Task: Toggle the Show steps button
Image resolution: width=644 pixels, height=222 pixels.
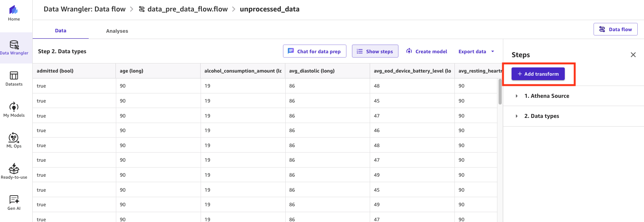Action: pyautogui.click(x=375, y=51)
